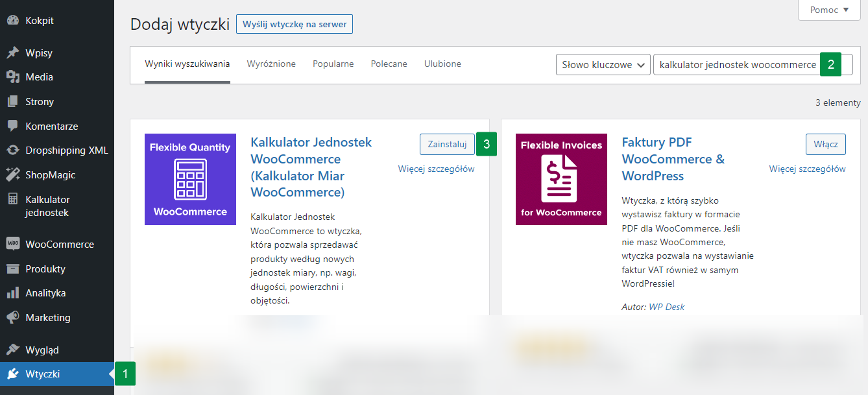Click the plugin search input field

pyautogui.click(x=753, y=65)
